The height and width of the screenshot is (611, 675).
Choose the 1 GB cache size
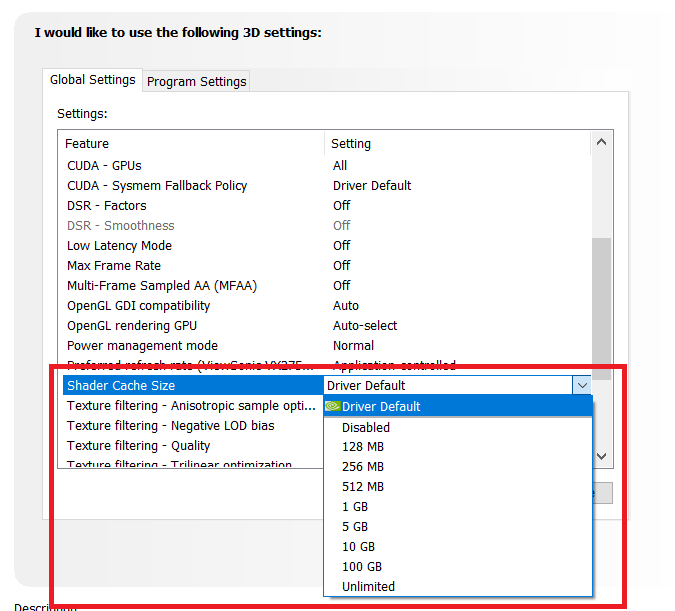pos(355,507)
